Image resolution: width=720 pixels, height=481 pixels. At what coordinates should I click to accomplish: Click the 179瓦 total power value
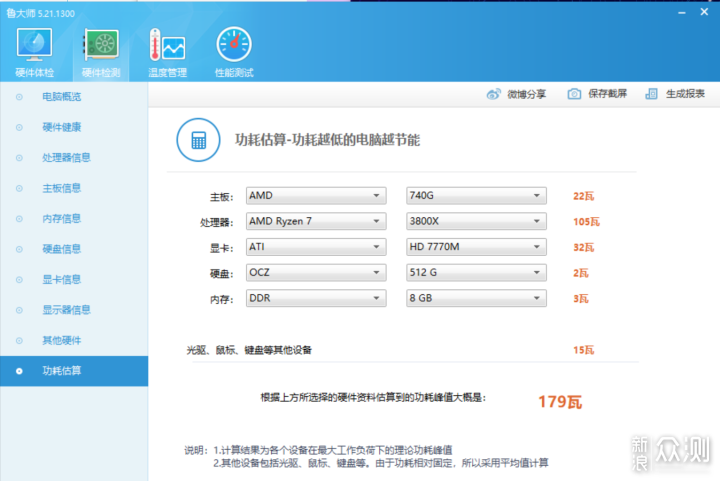pyautogui.click(x=560, y=402)
